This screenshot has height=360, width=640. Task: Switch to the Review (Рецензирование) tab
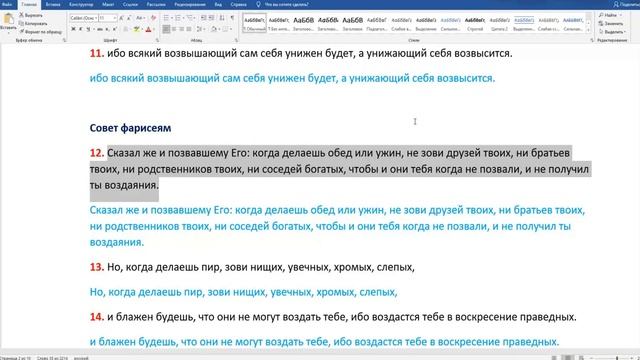(x=190, y=4)
